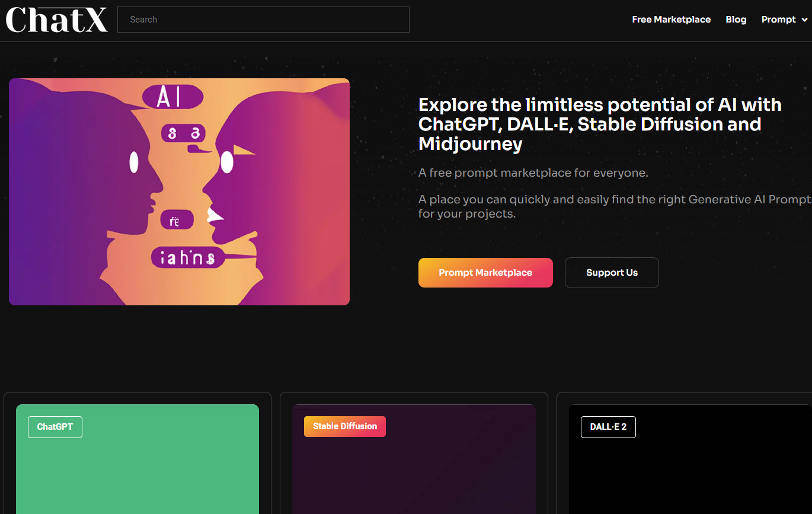
Task: Open the Prompt navigation menu
Action: pos(778,20)
